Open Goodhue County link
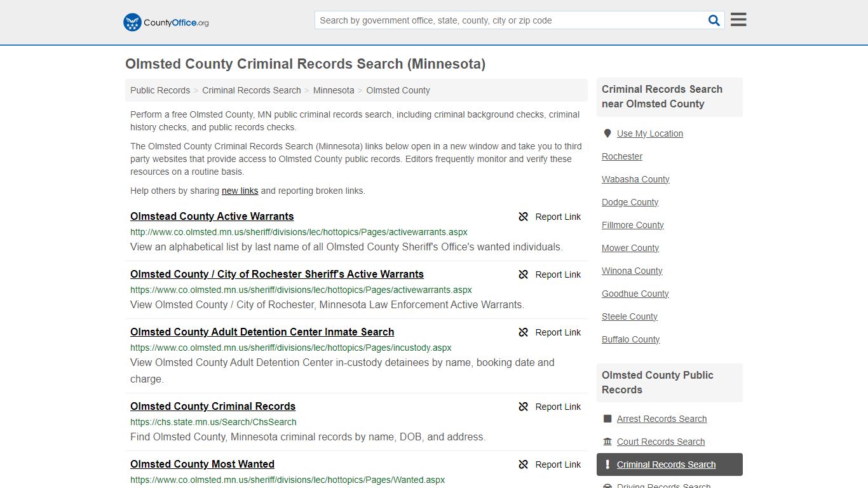 pyautogui.click(x=635, y=294)
